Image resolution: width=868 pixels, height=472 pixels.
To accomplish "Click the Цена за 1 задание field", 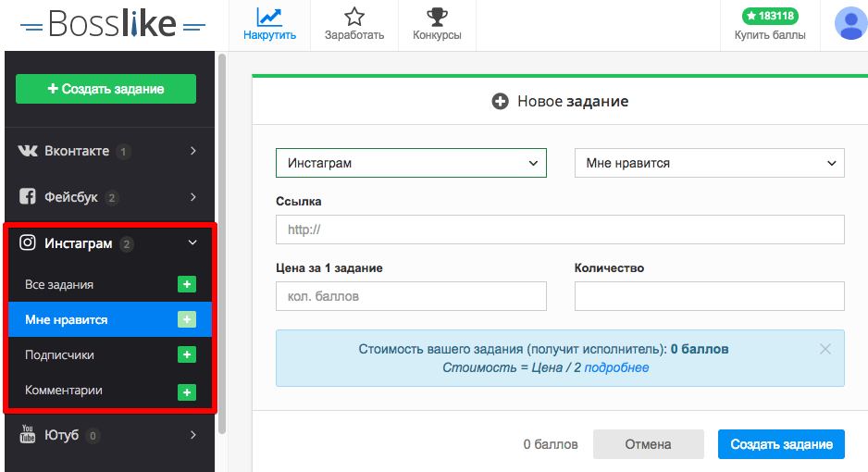I will tap(411, 296).
